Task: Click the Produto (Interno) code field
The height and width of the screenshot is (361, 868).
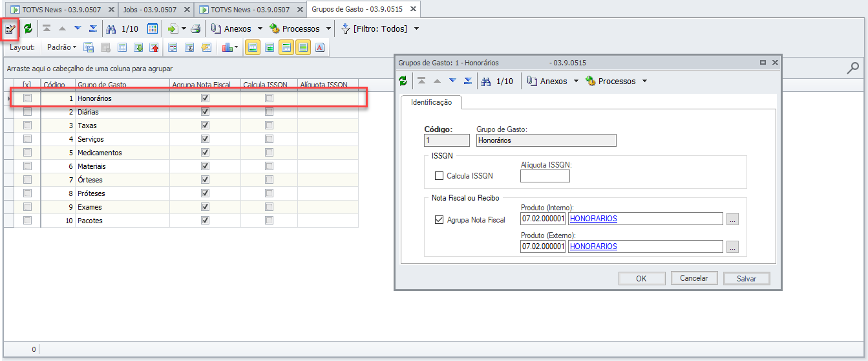Action: 543,219
